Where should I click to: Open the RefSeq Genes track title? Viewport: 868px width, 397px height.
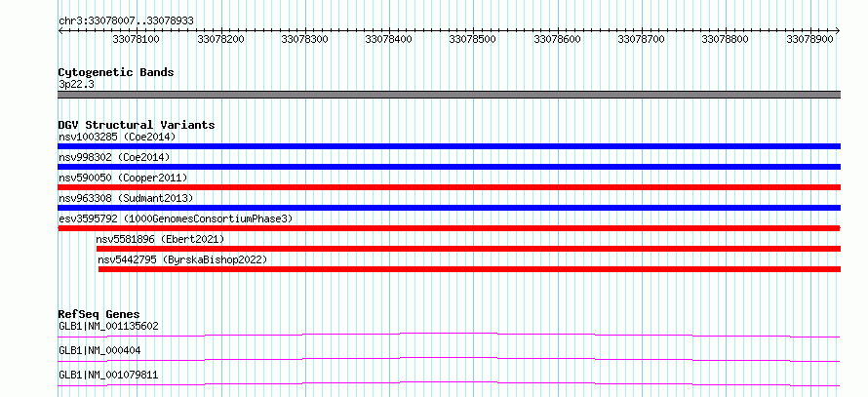coord(99,314)
